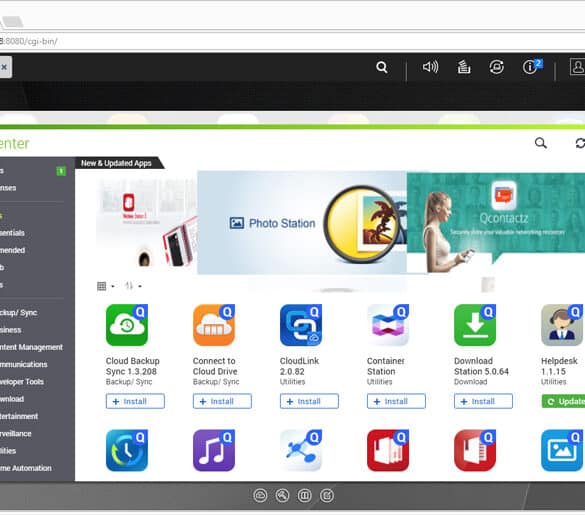Screen dimensions: 585x515
Task: Open the QTS top bar search icon
Action: (382, 67)
